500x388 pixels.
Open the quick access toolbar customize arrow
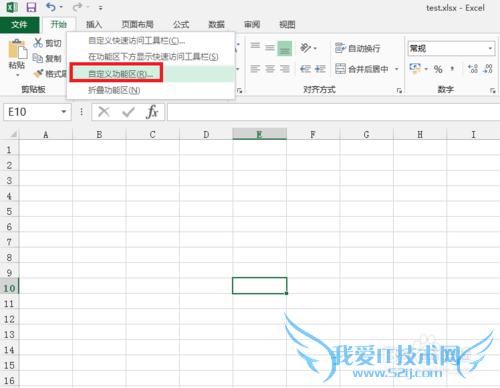coord(100,7)
